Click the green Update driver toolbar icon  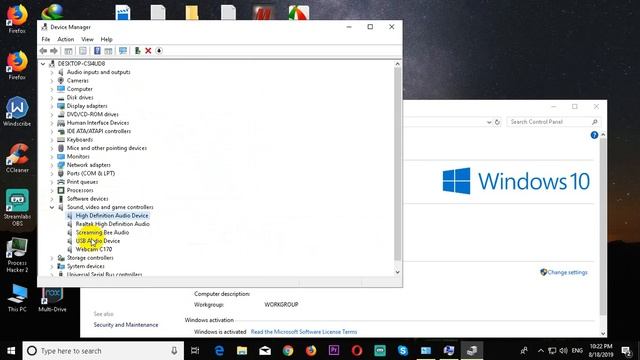pos(138,51)
